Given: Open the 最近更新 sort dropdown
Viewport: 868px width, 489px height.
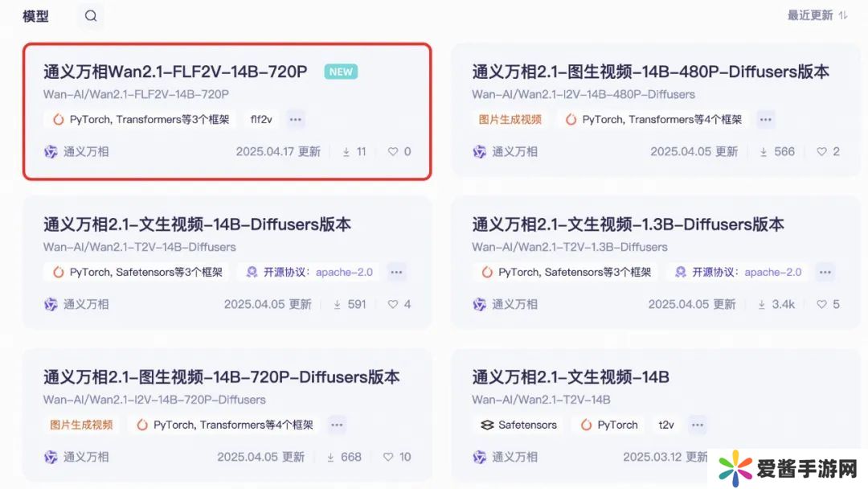Looking at the screenshot, I should (817, 15).
